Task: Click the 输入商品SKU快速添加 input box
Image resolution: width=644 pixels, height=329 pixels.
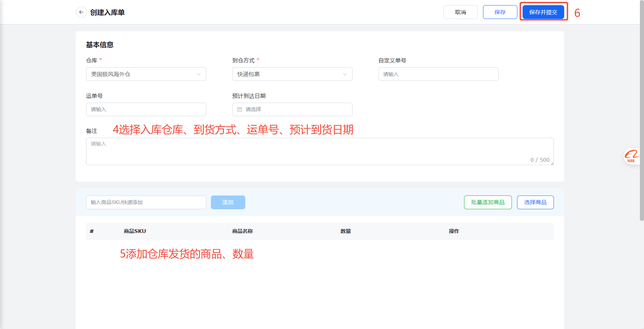Action: point(146,202)
